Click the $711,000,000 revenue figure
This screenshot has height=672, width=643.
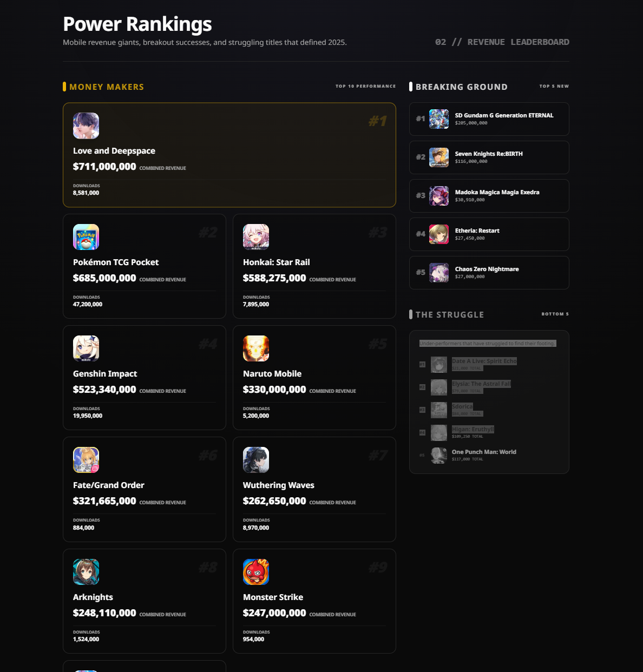[104, 167]
